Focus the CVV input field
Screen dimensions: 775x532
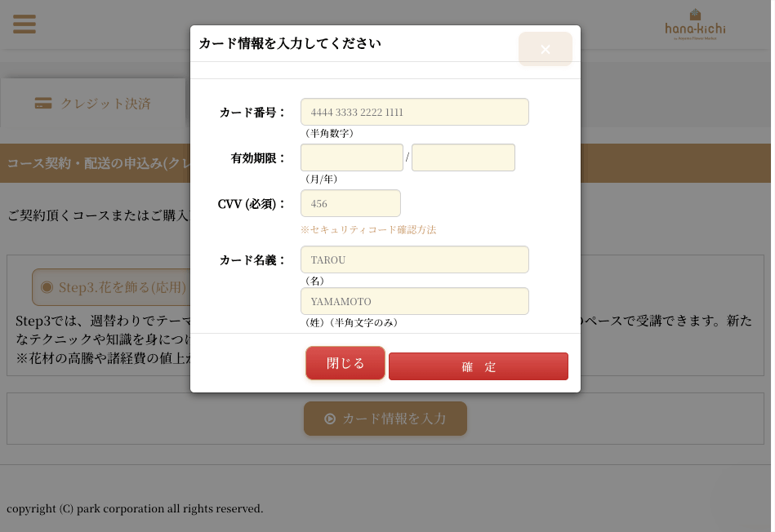pyautogui.click(x=350, y=203)
